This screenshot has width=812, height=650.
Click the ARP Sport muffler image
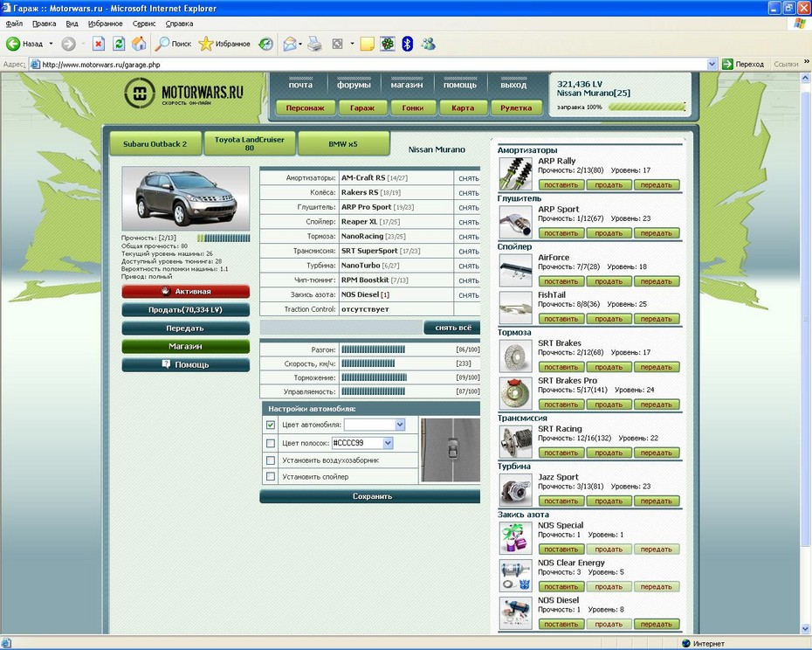coord(515,222)
